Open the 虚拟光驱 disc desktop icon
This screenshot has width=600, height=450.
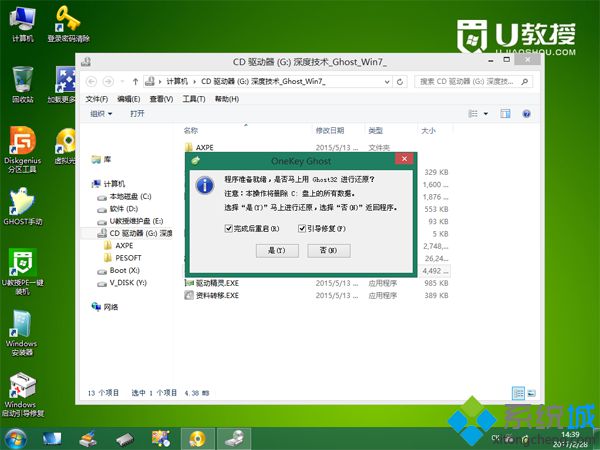[x=65, y=146]
